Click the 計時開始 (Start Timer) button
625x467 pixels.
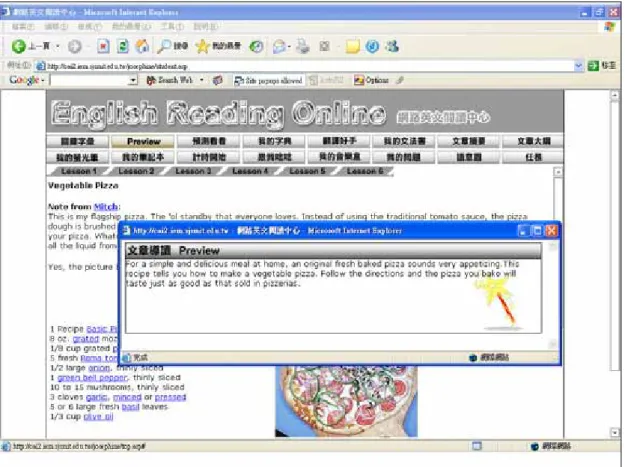(x=209, y=157)
